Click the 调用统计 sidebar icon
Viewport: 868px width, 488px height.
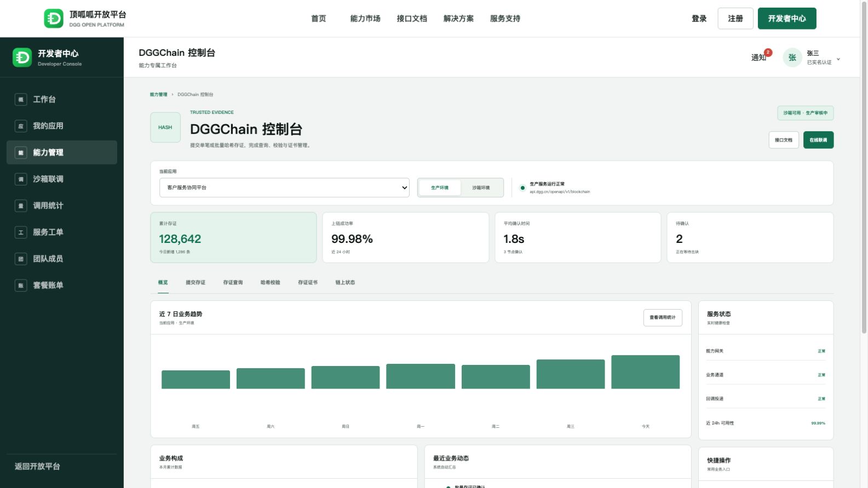click(21, 206)
